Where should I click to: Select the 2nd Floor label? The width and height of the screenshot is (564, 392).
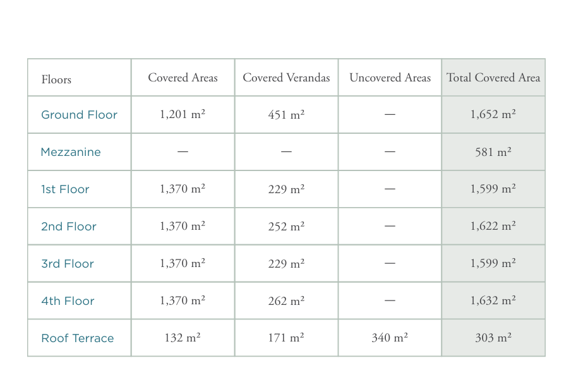(x=69, y=227)
